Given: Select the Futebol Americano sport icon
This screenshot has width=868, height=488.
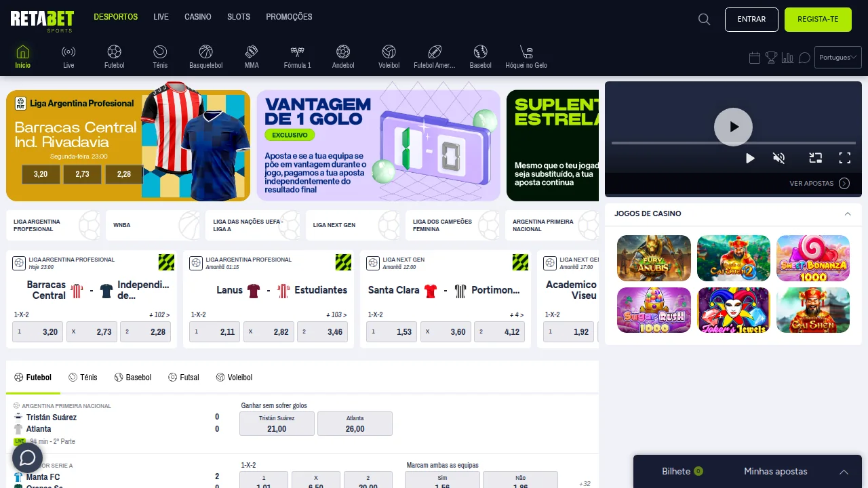Looking at the screenshot, I should tap(435, 52).
